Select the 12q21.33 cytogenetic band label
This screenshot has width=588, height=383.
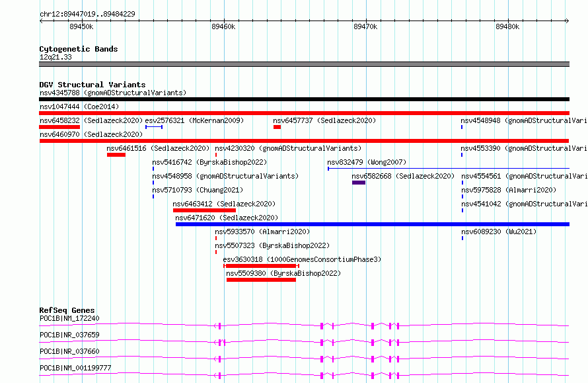click(x=55, y=57)
